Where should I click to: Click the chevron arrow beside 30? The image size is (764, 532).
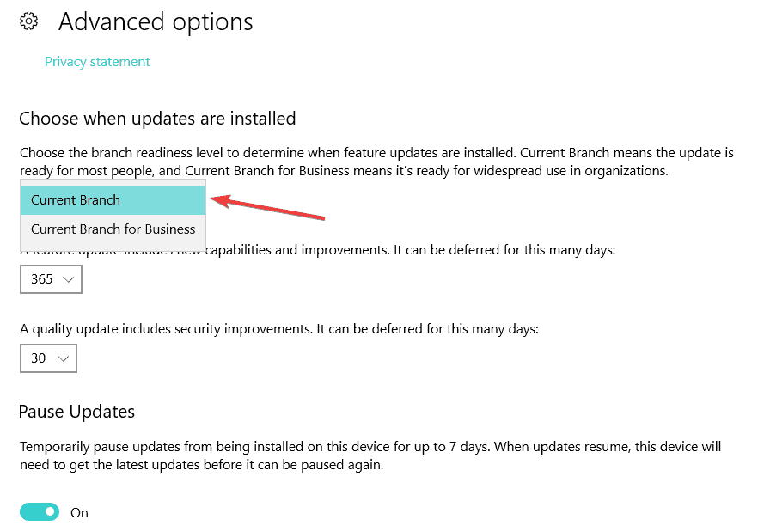(63, 358)
